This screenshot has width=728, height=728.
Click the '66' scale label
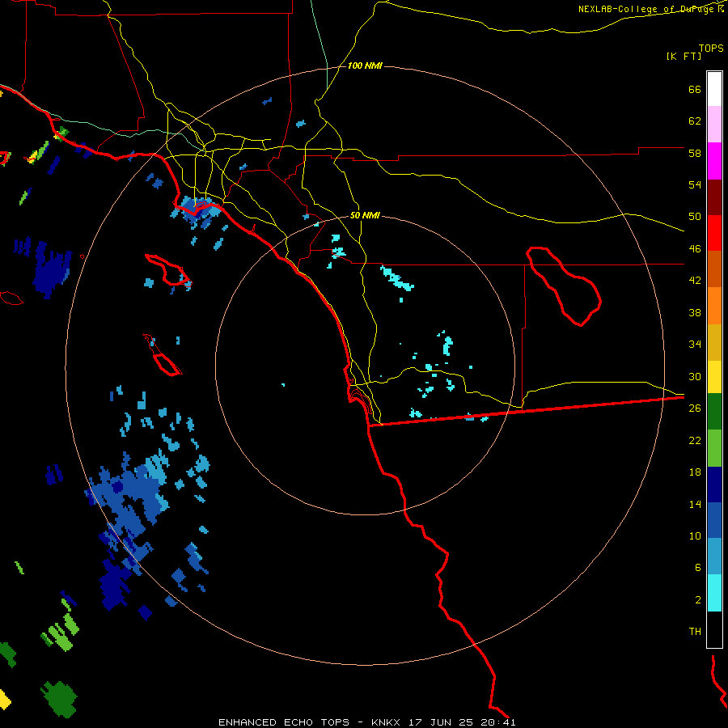pos(695,89)
